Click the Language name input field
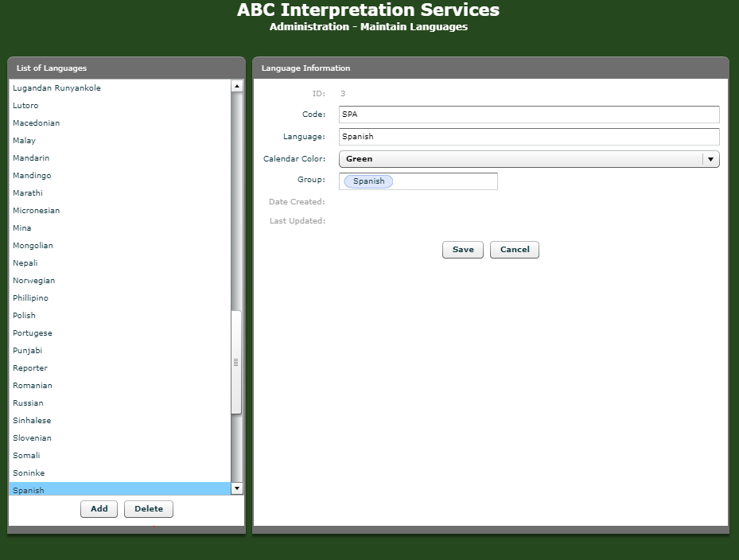Screen dimensions: 739x560 529,137
